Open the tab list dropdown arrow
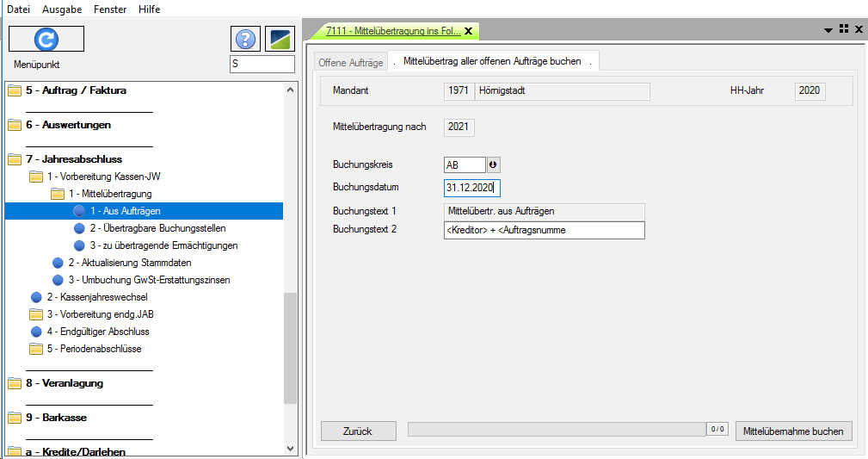This screenshot has height=459, width=868. tap(828, 29)
